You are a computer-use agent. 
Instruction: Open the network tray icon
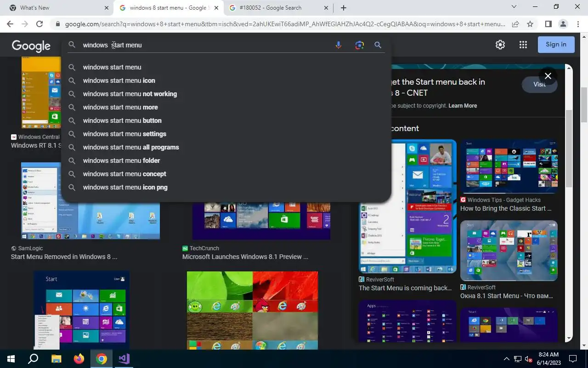[x=518, y=359]
